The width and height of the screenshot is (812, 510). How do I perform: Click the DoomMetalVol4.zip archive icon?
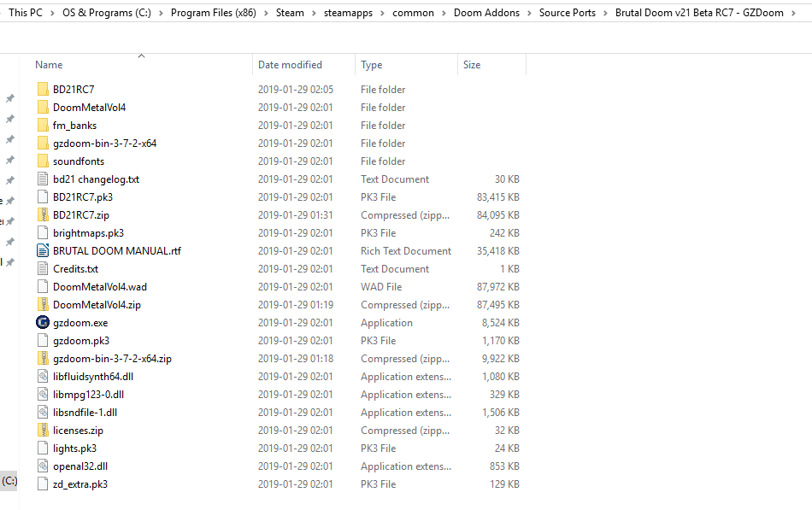click(x=43, y=304)
